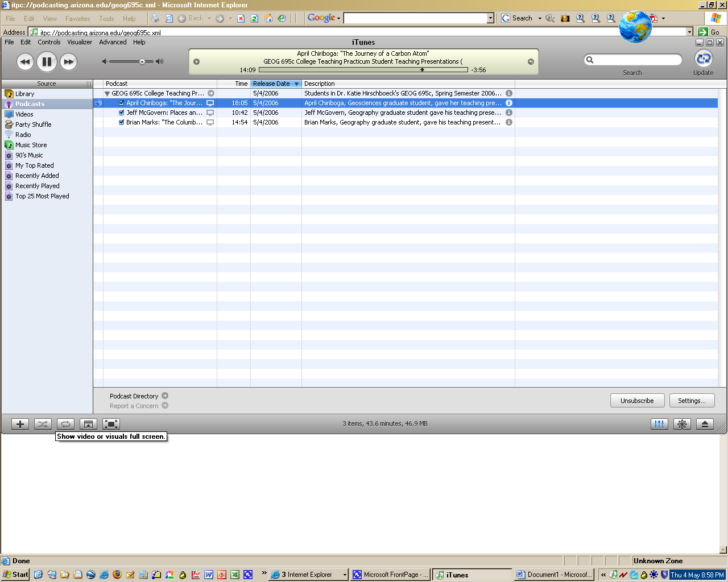Click the arrow next to GEOG 695c podcast
Image resolution: width=728 pixels, height=582 pixels.
tap(211, 93)
